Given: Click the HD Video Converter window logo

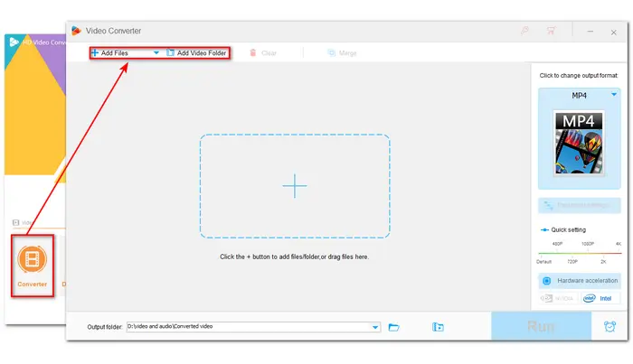Looking at the screenshot, I should click(14, 42).
